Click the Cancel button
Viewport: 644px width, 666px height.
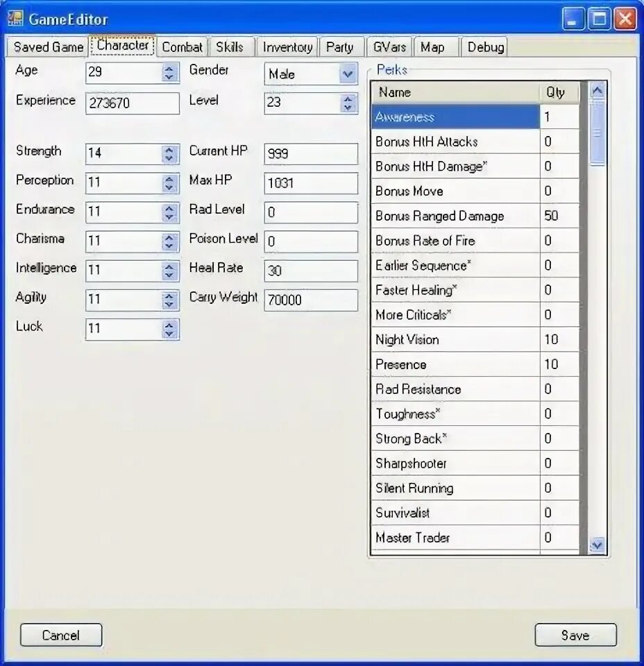(x=60, y=635)
